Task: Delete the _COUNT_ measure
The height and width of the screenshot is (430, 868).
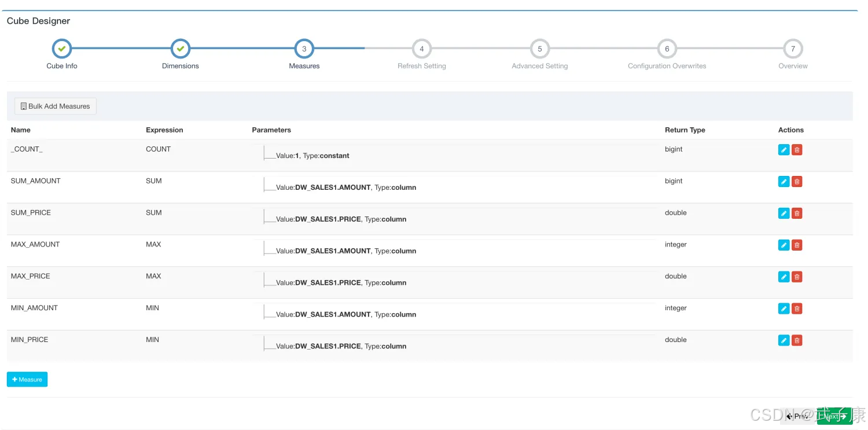Action: 797,150
